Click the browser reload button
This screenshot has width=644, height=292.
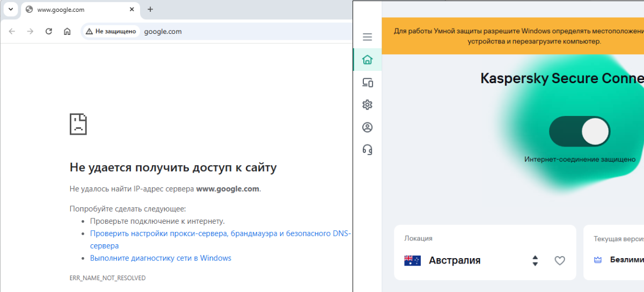49,32
